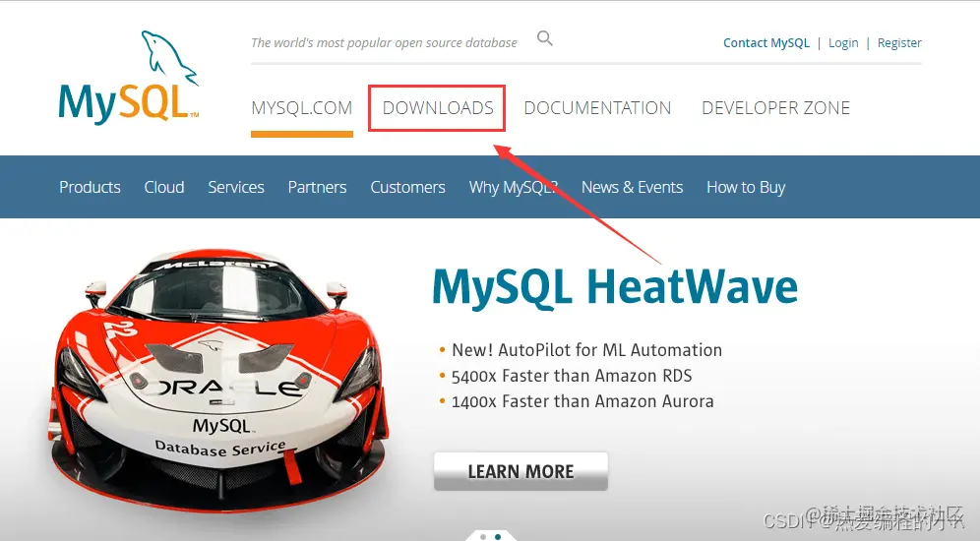Open the search magnifier icon
This screenshot has height=541, width=980.
(545, 38)
